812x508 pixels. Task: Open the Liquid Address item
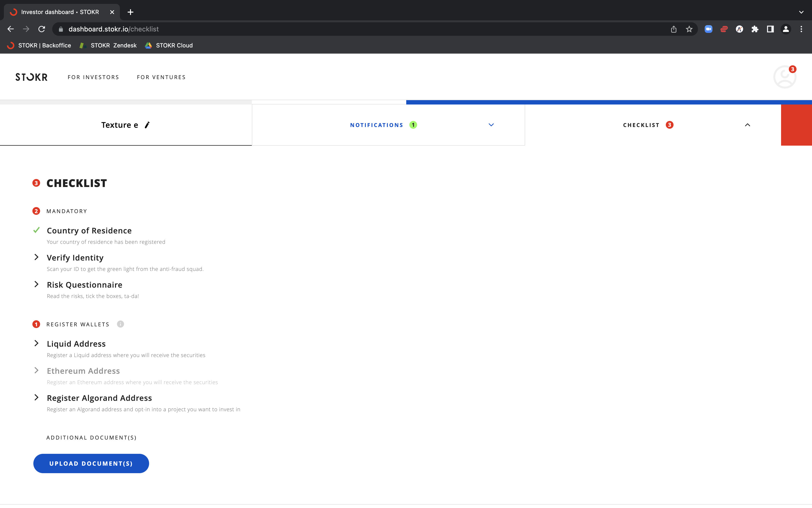click(x=76, y=344)
